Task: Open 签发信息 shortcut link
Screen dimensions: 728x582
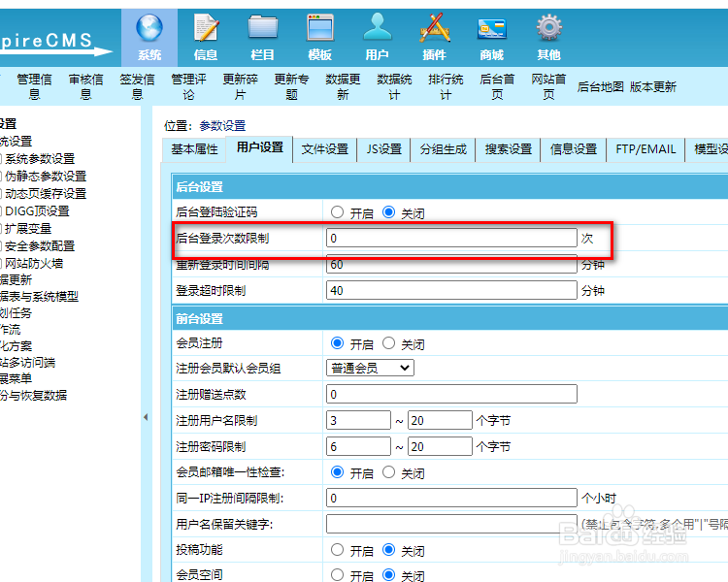Action: click(138, 86)
